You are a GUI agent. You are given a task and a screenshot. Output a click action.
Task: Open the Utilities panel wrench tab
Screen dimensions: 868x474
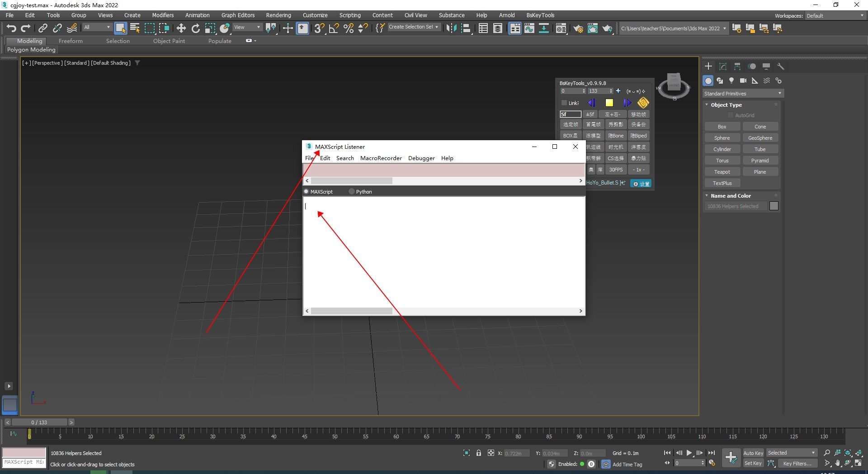click(780, 66)
